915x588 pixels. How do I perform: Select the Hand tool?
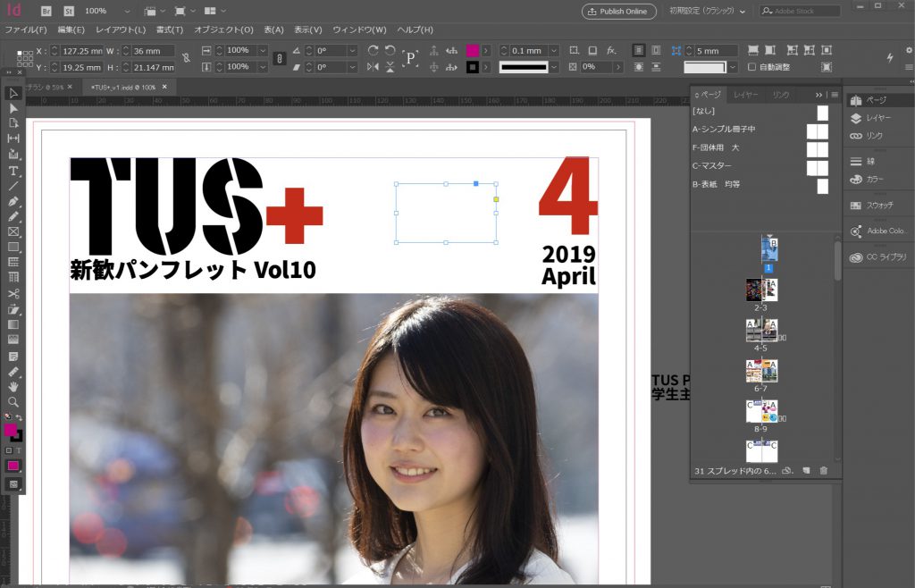tap(13, 386)
